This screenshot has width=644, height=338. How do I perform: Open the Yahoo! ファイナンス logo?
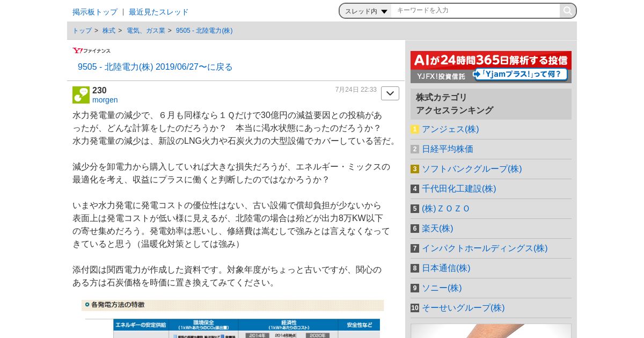pyautogui.click(x=92, y=50)
